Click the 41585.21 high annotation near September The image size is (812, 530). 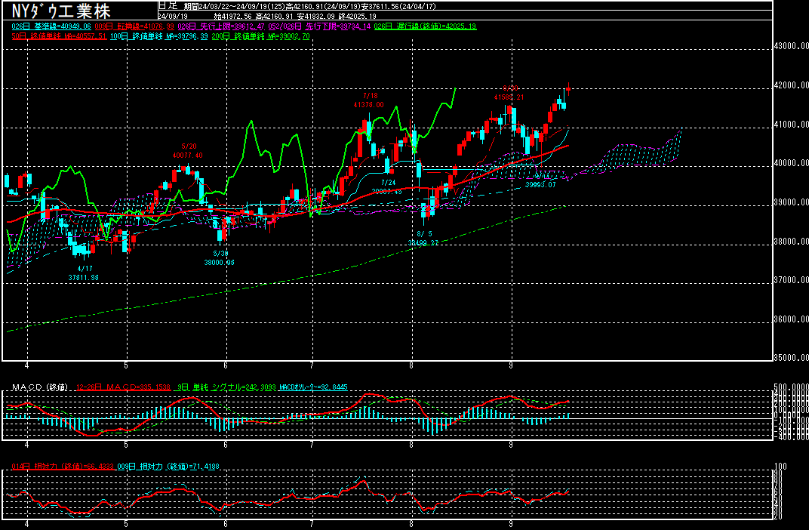tap(509, 97)
